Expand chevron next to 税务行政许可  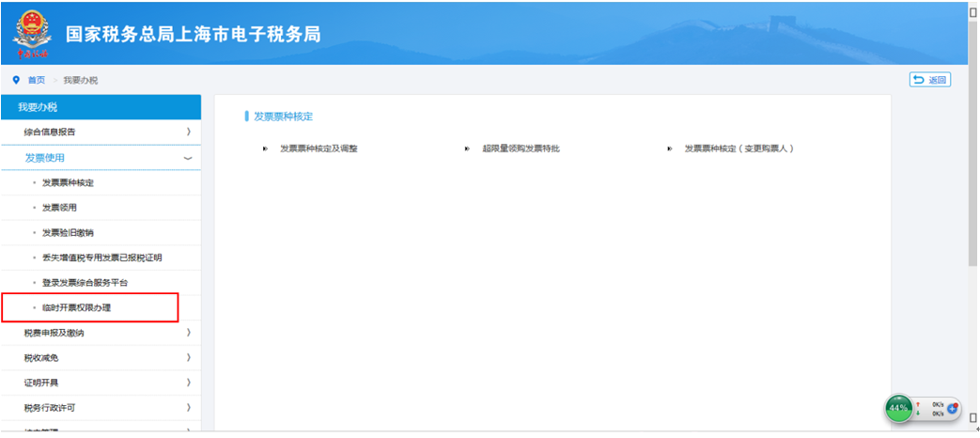click(x=188, y=407)
